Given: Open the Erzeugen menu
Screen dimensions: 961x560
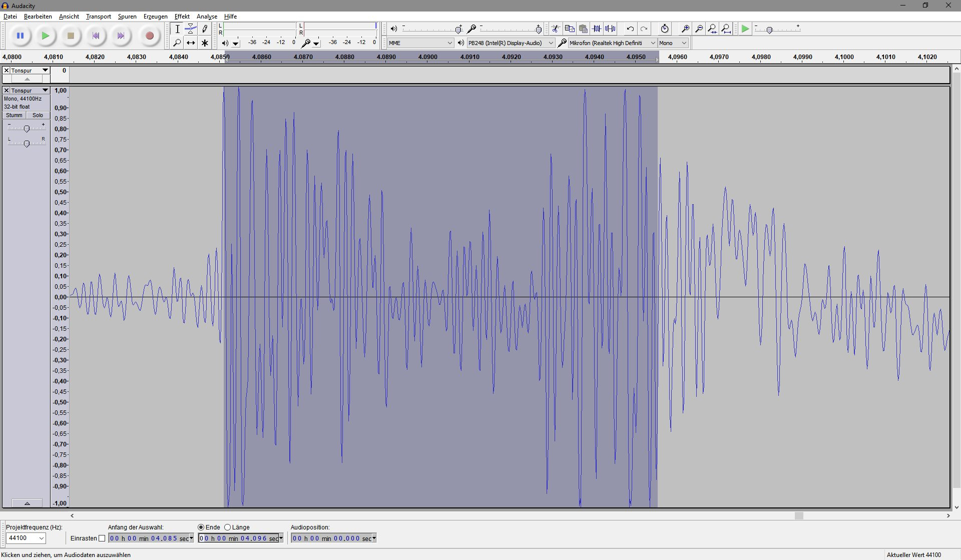Looking at the screenshot, I should [x=155, y=17].
